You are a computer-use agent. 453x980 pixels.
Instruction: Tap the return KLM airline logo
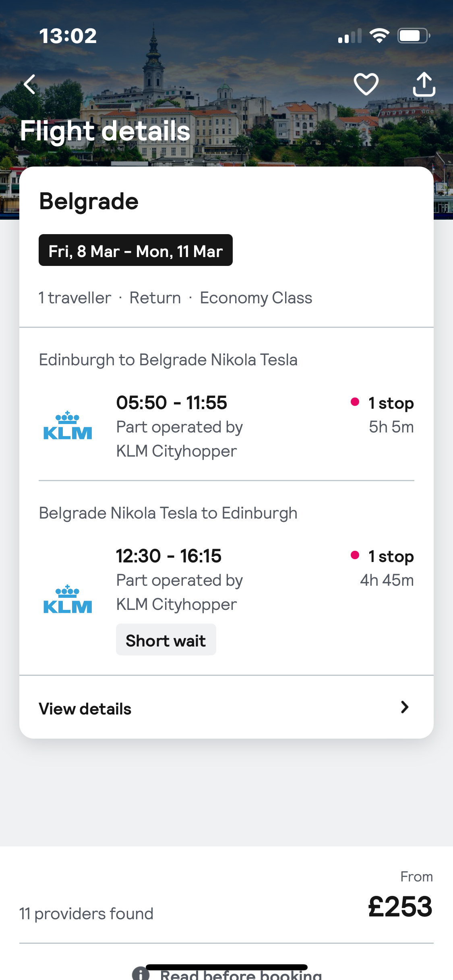[68, 599]
